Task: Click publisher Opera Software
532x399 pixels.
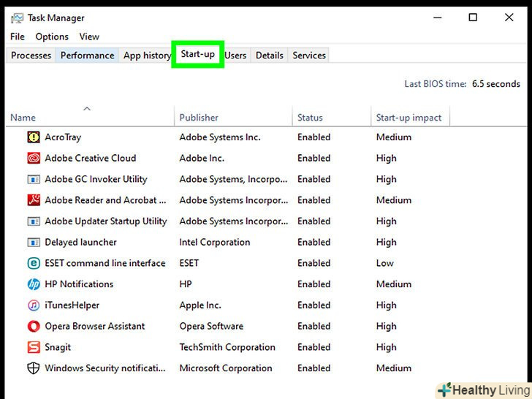Action: tap(211, 327)
